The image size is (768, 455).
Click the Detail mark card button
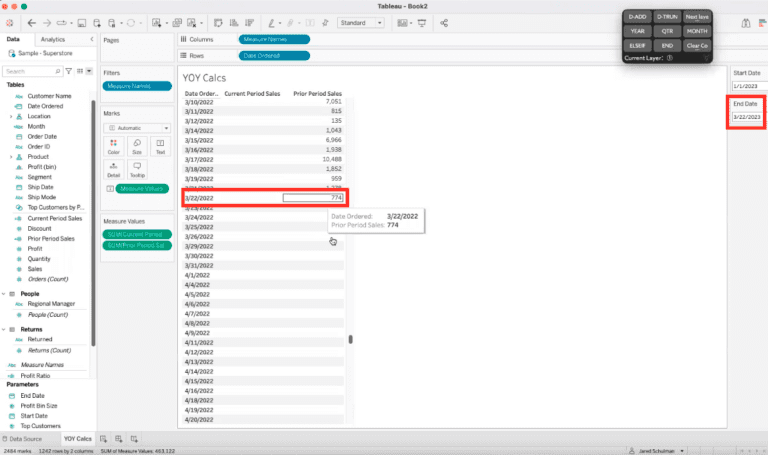[114, 169]
